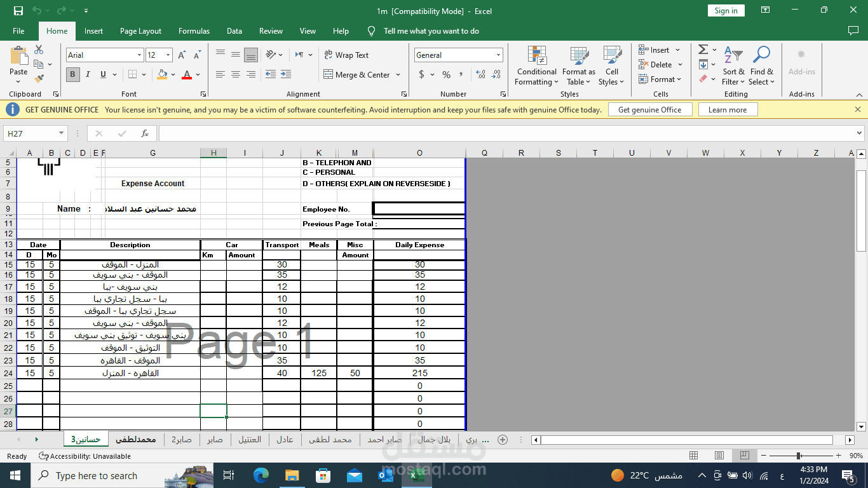
Task: Toggle Underline formatting
Action: [103, 74]
